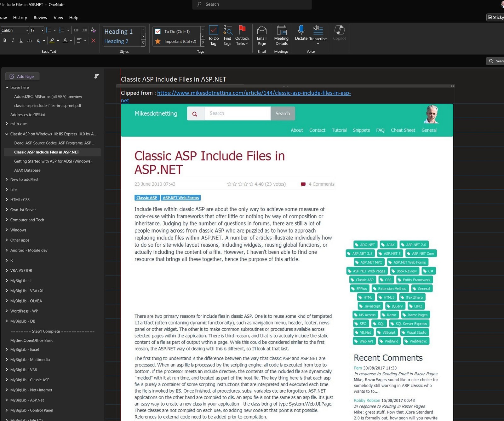Expand the HTML+CSS section

(7, 199)
